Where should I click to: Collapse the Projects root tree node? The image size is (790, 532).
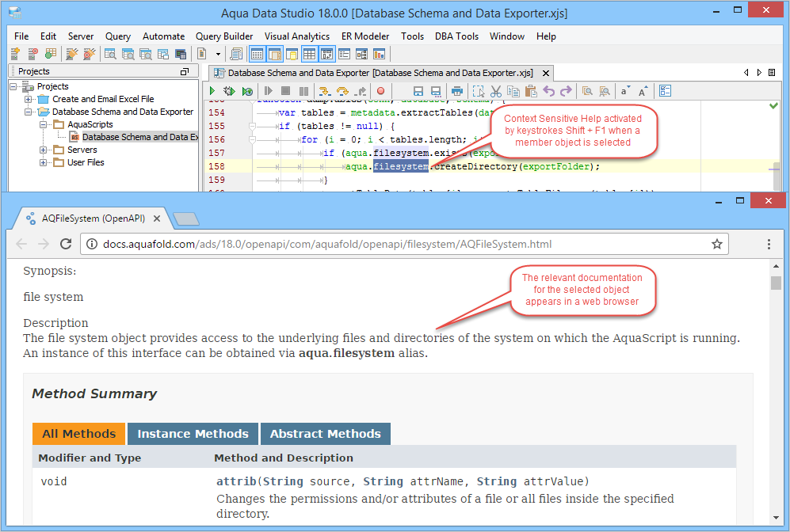[x=13, y=86]
